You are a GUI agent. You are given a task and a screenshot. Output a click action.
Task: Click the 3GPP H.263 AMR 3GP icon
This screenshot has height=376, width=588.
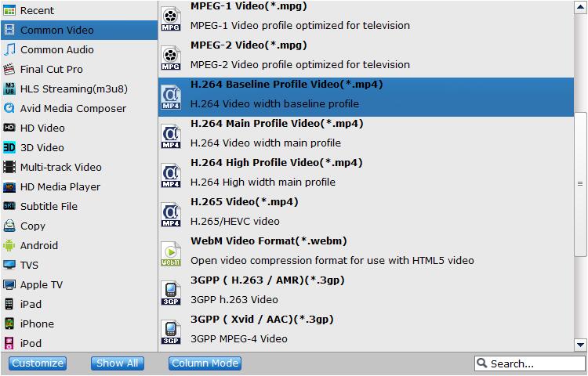(171, 293)
